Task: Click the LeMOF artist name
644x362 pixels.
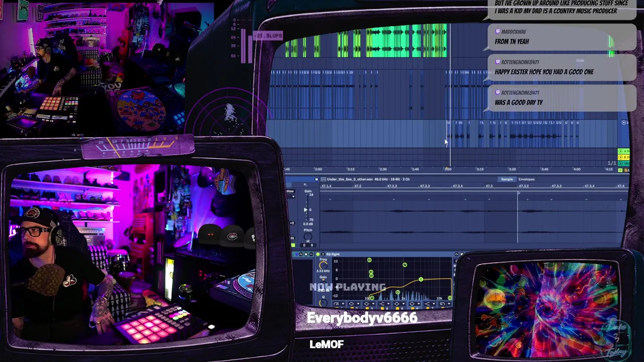Action: point(327,344)
